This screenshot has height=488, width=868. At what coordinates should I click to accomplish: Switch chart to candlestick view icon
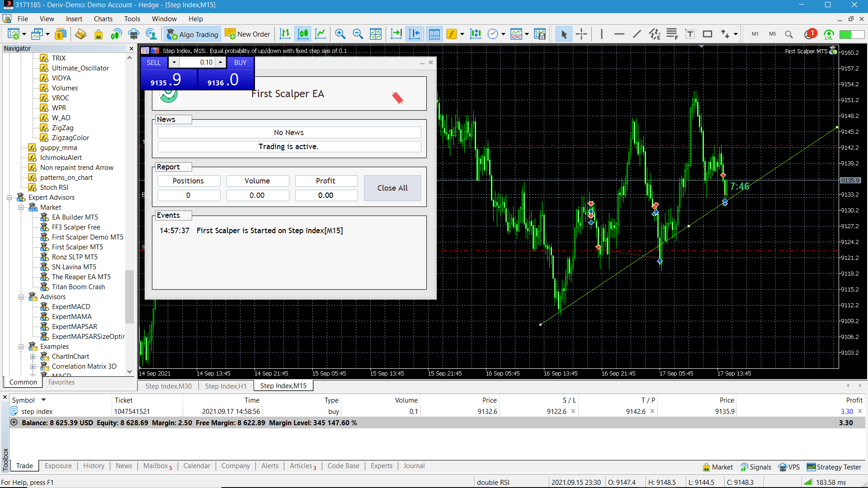(x=303, y=34)
